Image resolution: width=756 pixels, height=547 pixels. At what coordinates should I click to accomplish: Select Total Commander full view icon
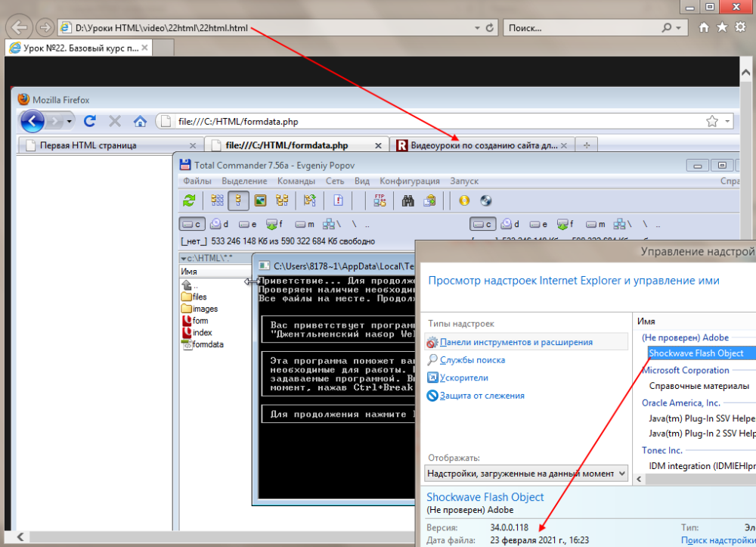[x=238, y=200]
